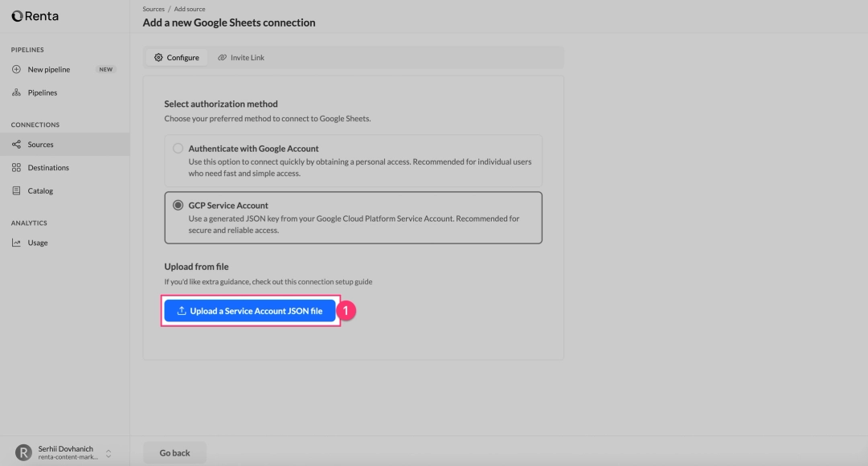Click the New pipeline plus icon
Viewport: 868px width, 466px height.
click(x=18, y=69)
